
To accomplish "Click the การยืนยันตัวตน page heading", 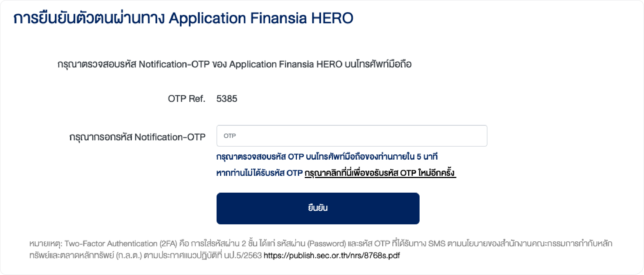I will coord(90,18).
